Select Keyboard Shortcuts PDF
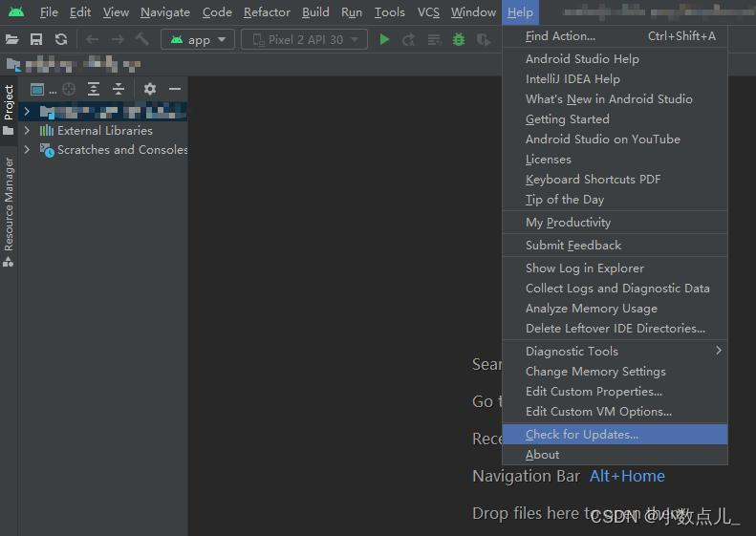Image resolution: width=756 pixels, height=536 pixels. tap(615, 180)
